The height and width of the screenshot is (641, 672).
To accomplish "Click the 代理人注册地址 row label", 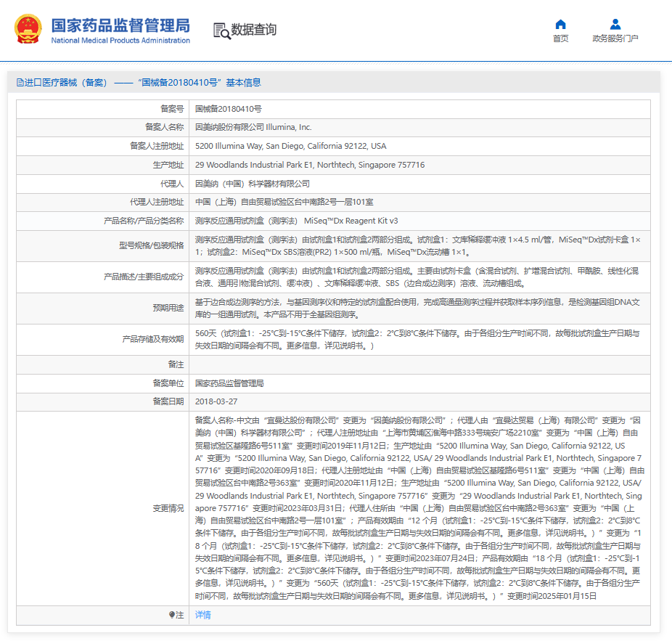I will (157, 202).
